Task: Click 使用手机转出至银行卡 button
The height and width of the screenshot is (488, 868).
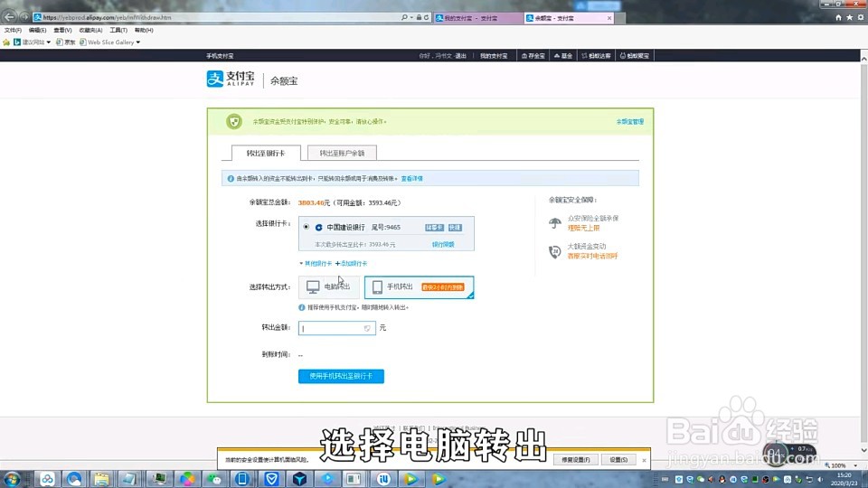Action: point(341,376)
